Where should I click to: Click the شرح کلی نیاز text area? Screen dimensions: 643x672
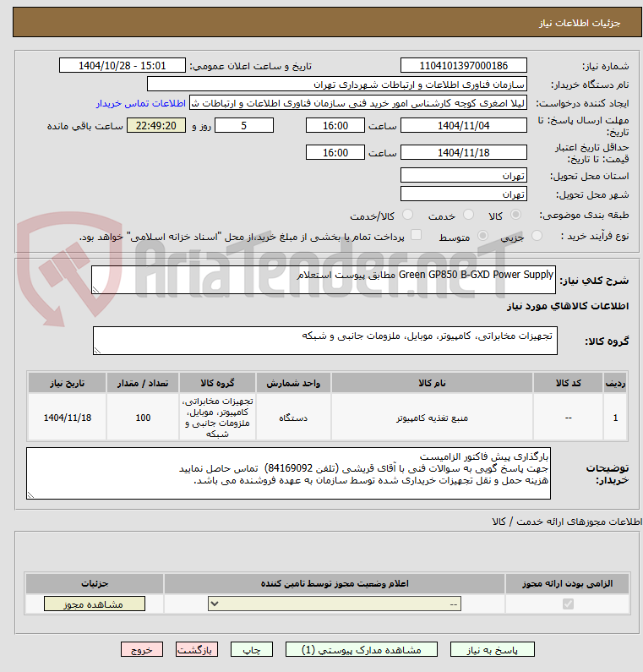[x=324, y=280]
